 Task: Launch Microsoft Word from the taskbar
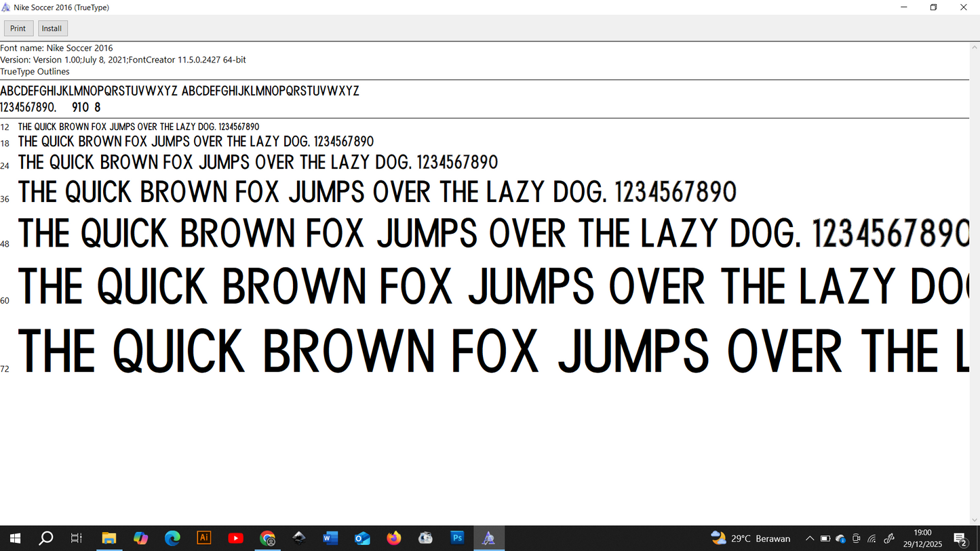coord(330,538)
